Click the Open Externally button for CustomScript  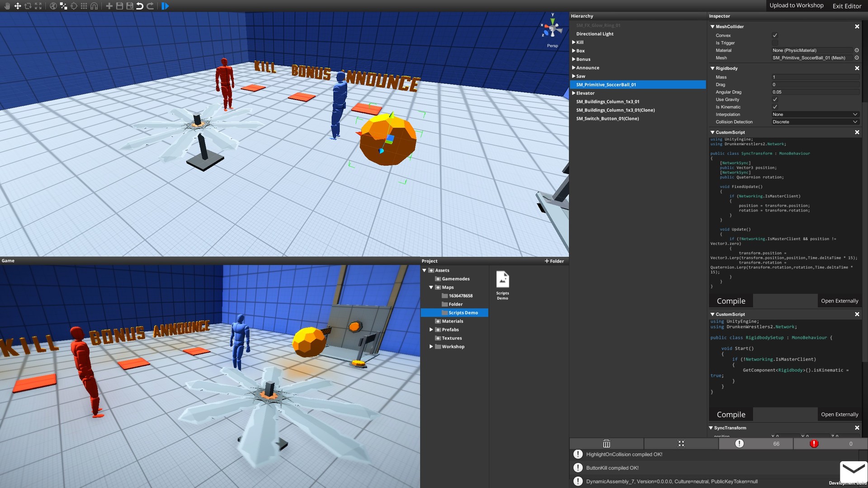click(x=840, y=300)
